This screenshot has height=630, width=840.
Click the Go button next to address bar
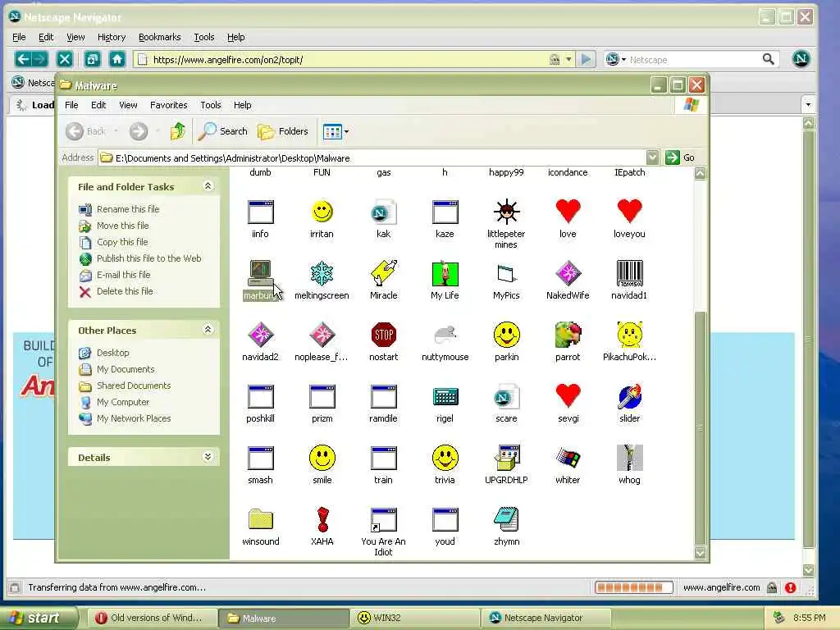(x=680, y=157)
